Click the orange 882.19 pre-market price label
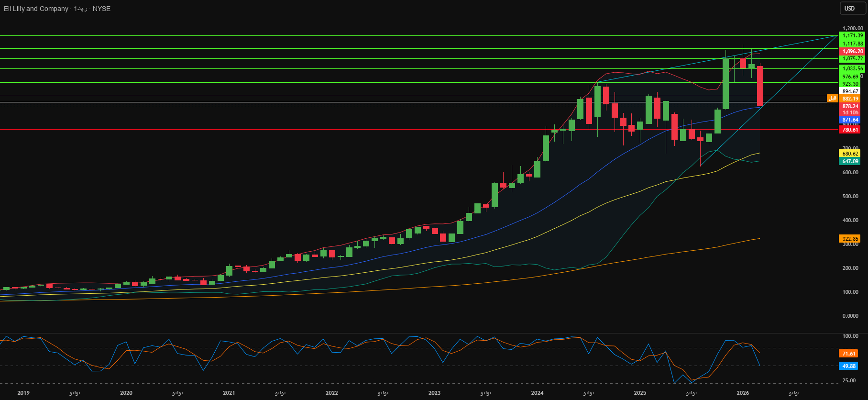Screen dimensions: 868x400 [850, 99]
